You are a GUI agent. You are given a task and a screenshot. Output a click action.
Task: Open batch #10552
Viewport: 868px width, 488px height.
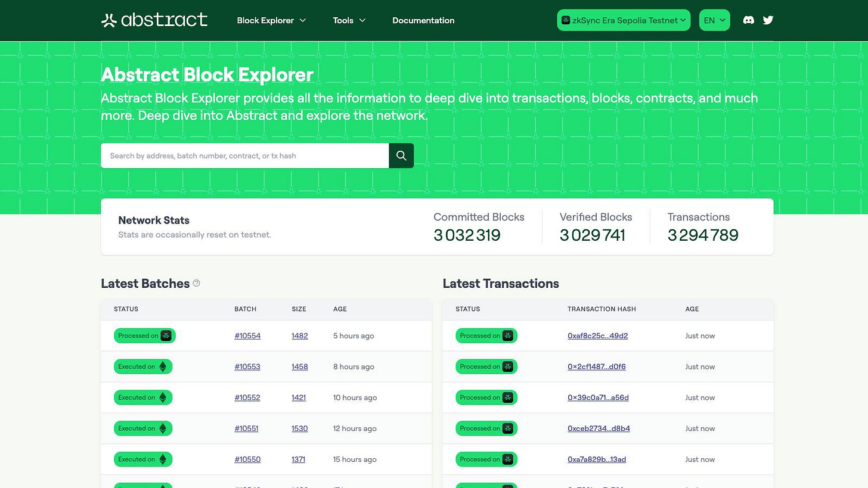(247, 397)
